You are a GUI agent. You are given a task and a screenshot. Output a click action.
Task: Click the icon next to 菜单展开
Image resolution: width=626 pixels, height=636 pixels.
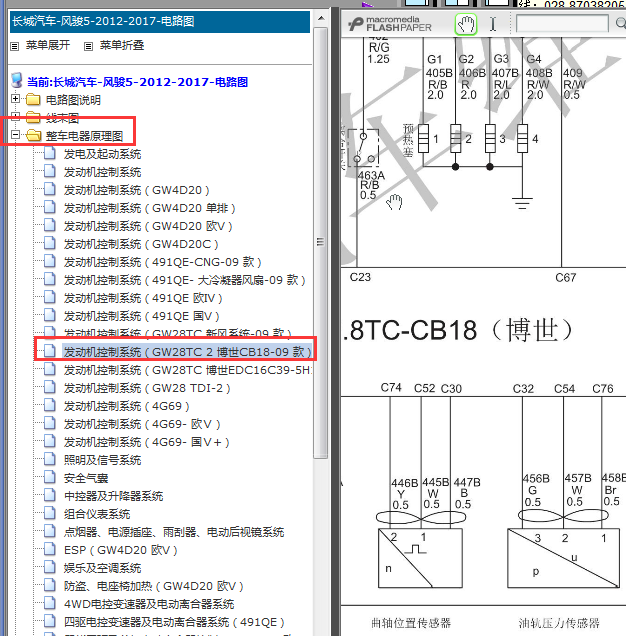tap(15, 46)
